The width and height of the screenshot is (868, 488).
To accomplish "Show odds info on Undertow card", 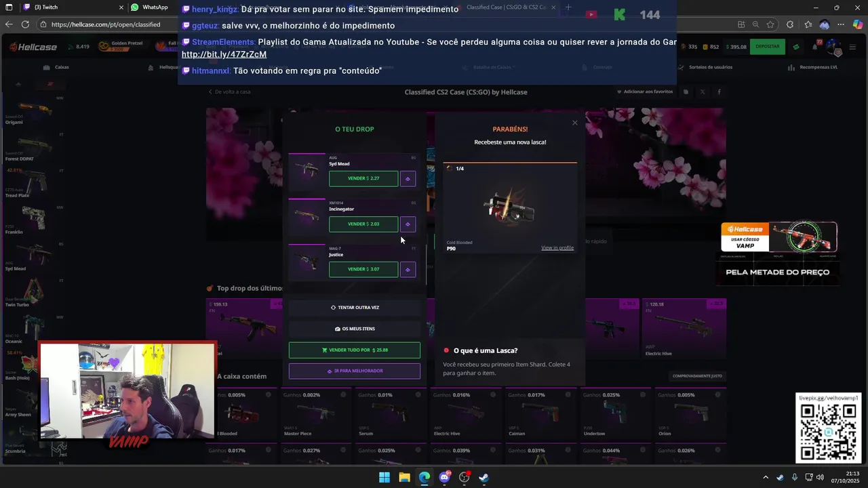I will [x=642, y=394].
